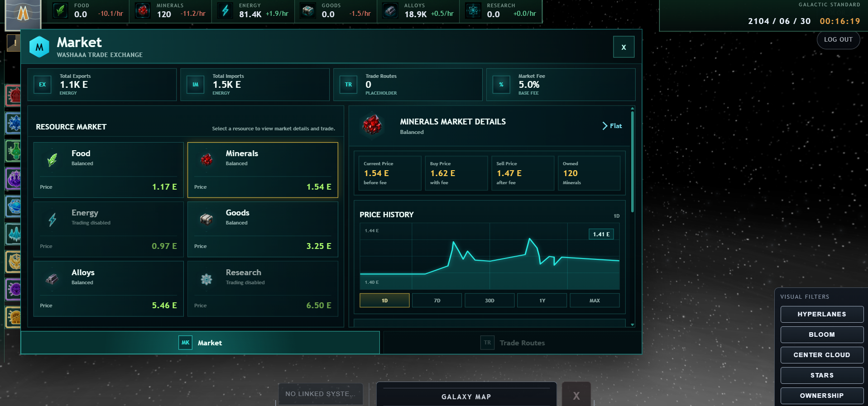Toggle the Center Cloud visual filter

(x=822, y=355)
